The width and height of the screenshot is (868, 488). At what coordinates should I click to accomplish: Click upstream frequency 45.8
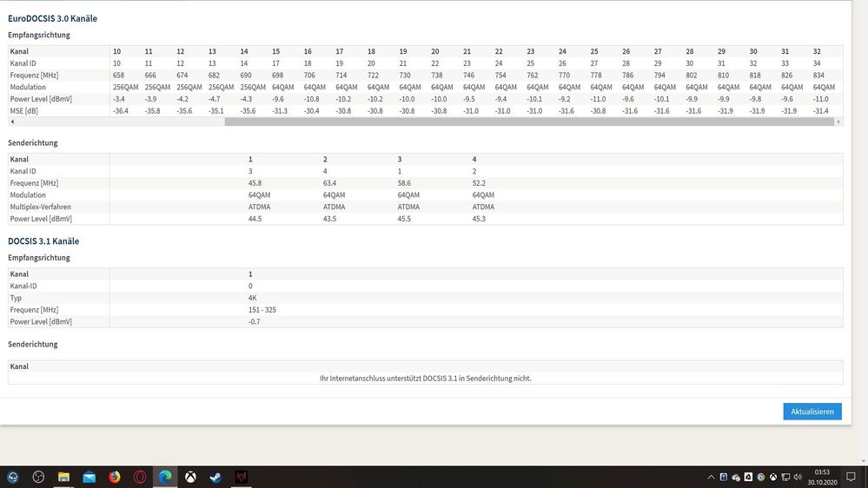255,183
